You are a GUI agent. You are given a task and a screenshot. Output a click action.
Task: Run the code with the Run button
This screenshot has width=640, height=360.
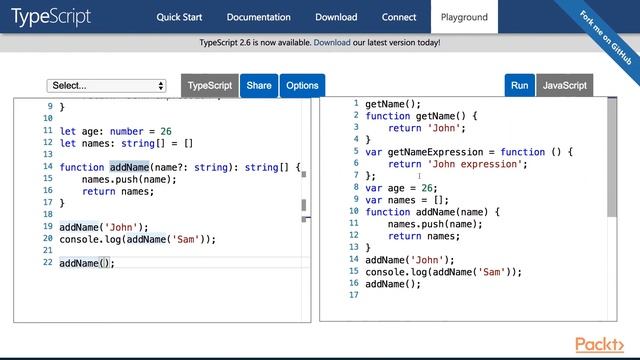tap(520, 86)
